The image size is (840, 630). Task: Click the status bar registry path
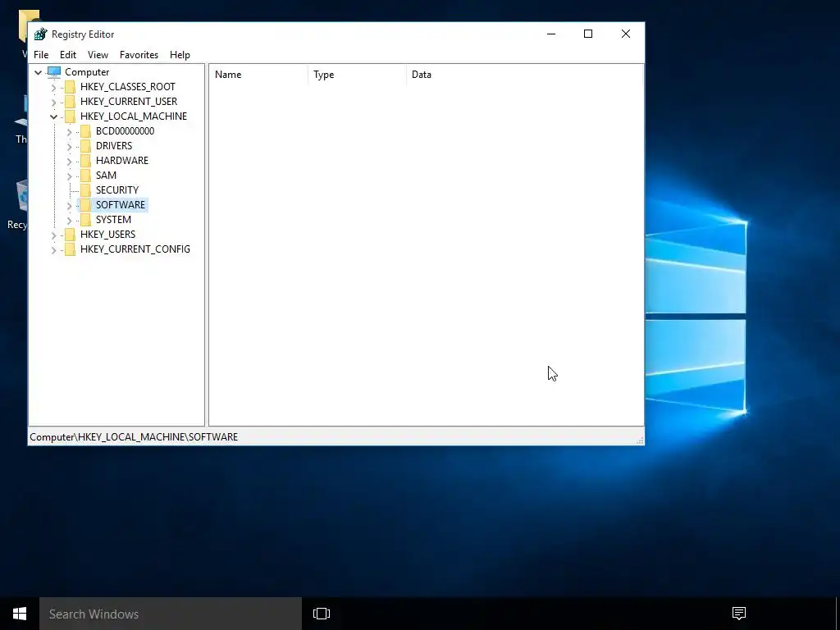[134, 437]
